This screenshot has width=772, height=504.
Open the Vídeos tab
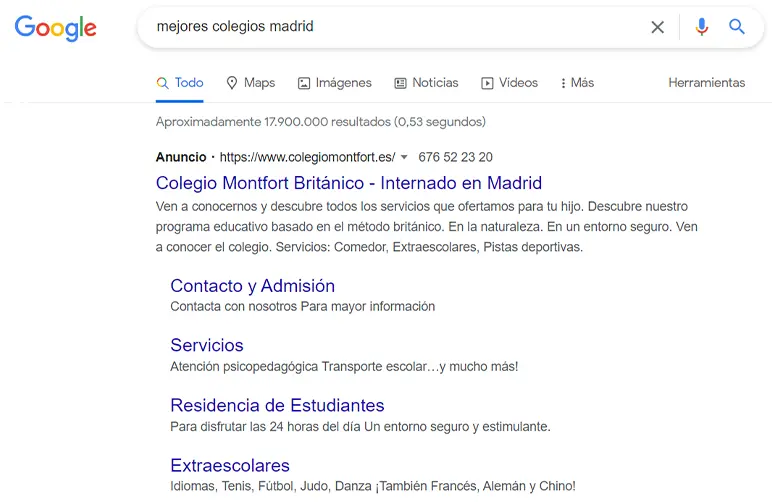[x=509, y=83]
